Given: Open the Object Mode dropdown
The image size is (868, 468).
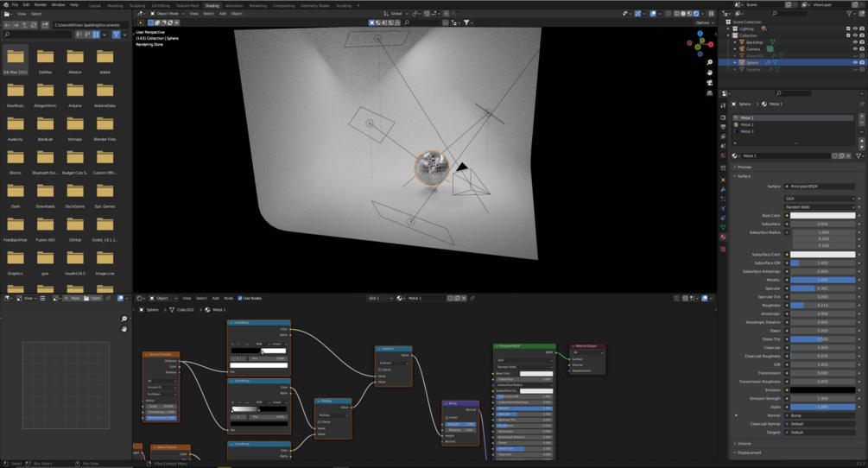Looking at the screenshot, I should (x=168, y=13).
